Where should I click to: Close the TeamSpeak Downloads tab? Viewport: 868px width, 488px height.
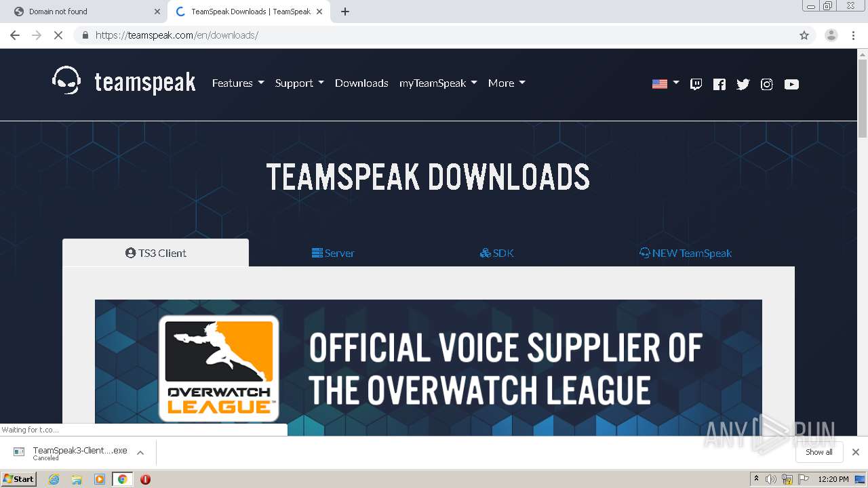point(319,12)
